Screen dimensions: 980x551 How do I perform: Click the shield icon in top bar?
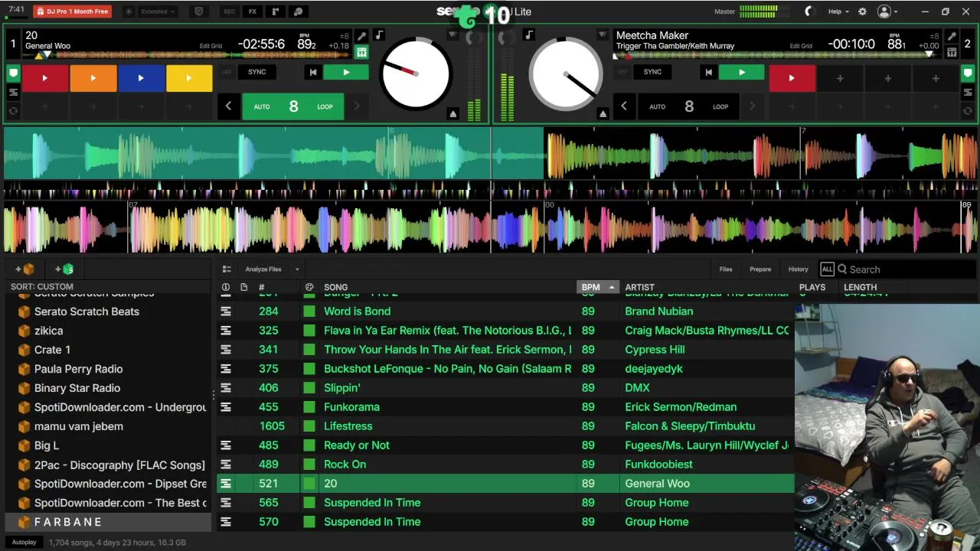tap(199, 11)
